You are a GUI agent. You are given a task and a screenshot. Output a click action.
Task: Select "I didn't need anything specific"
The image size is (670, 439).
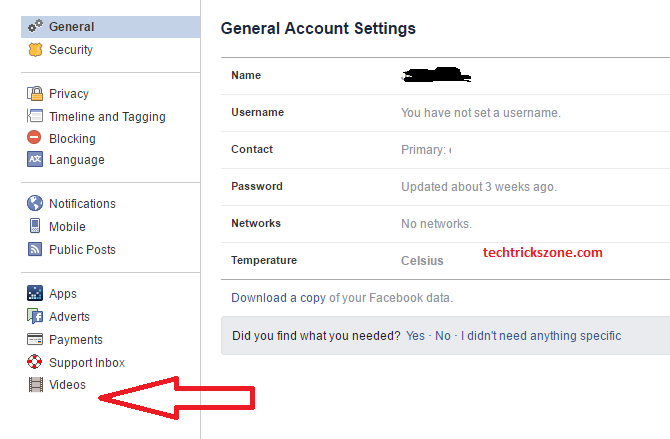point(541,336)
